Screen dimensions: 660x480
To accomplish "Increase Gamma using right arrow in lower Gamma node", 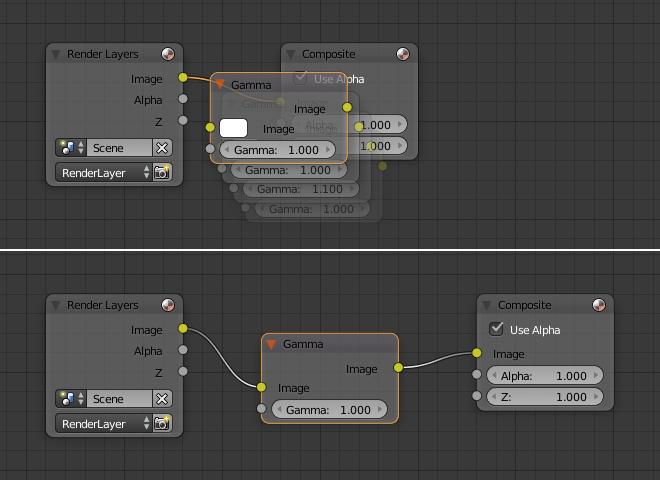I will point(380,409).
